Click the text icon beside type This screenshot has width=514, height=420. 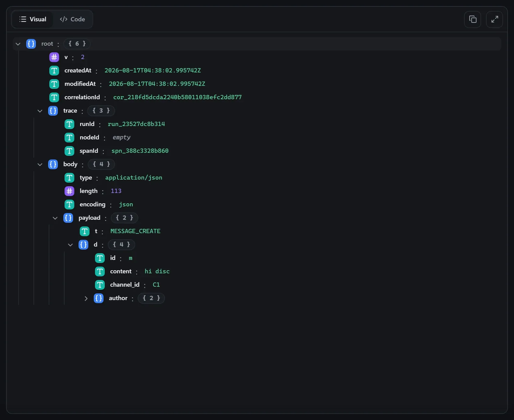pyautogui.click(x=69, y=178)
